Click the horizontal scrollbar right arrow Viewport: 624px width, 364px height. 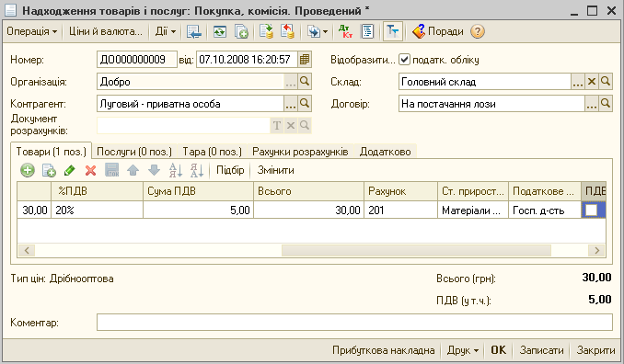597,250
